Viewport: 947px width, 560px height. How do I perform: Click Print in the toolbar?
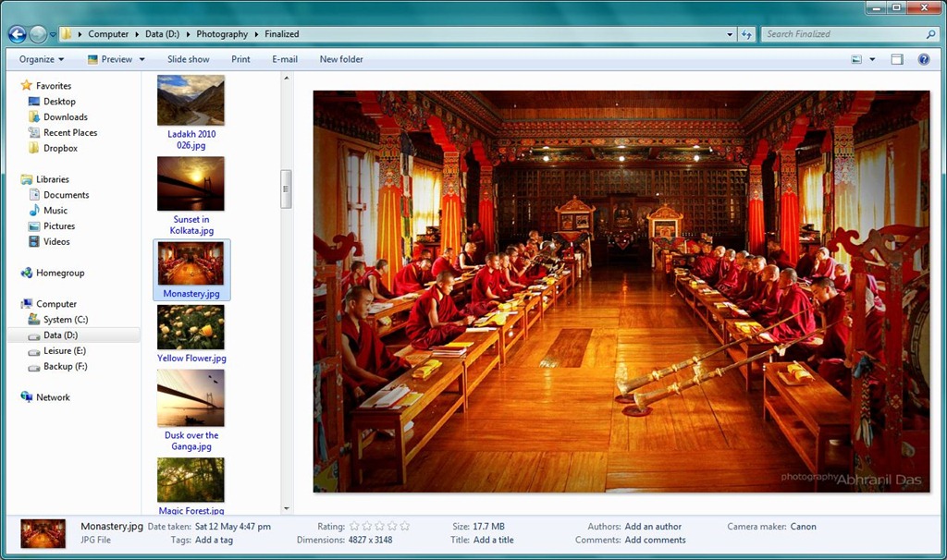point(240,59)
